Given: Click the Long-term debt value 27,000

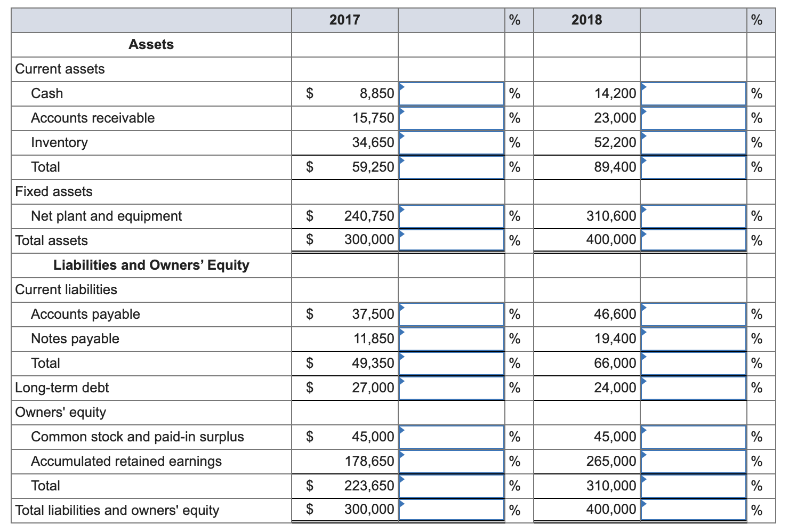Looking at the screenshot, I should click(x=373, y=388).
